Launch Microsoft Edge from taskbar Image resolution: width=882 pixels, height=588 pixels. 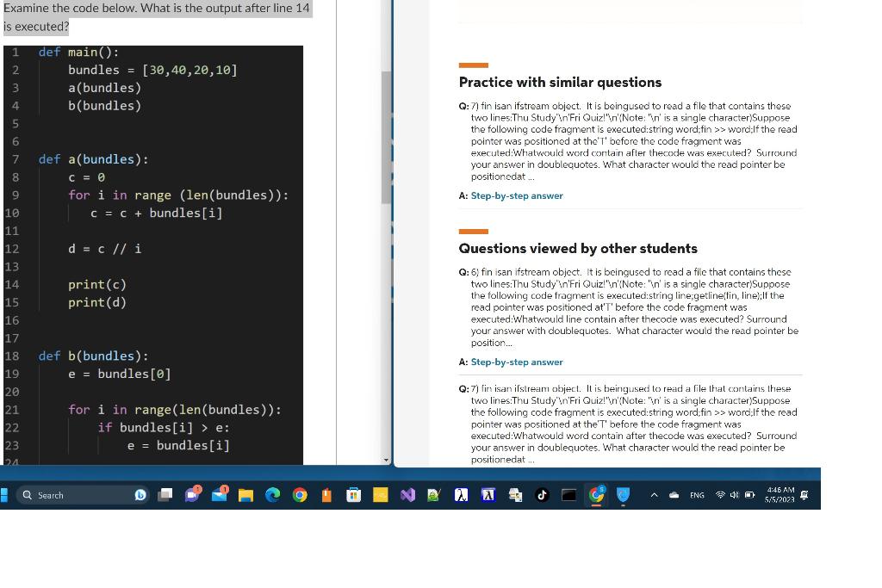[x=272, y=495]
